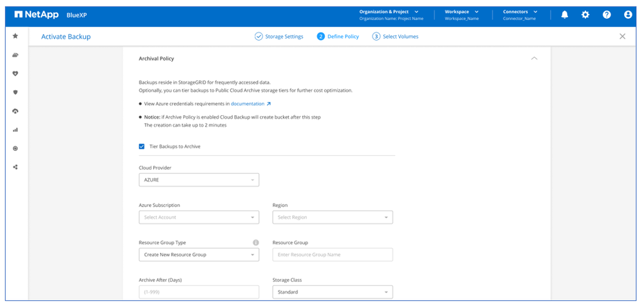Open the Cloud Provider AZURE dropdown
The width and height of the screenshot is (644, 306).
pos(199,180)
